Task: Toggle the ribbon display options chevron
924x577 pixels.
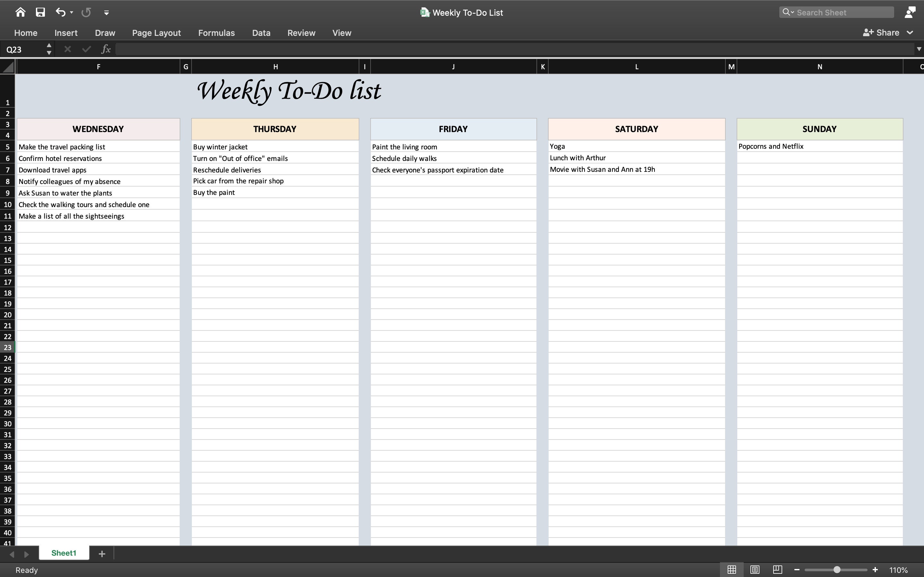Action: pyautogui.click(x=106, y=12)
